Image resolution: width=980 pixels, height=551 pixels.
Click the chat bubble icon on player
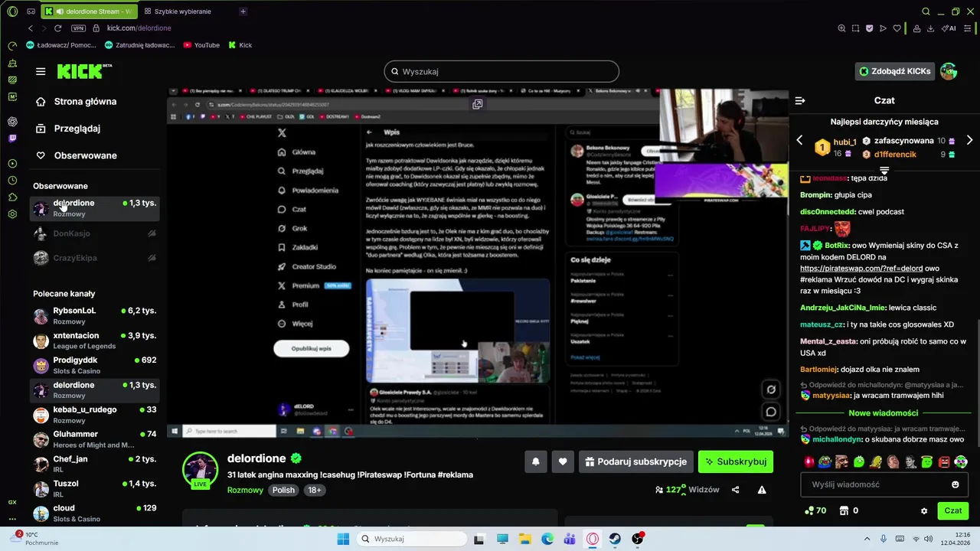(x=771, y=412)
